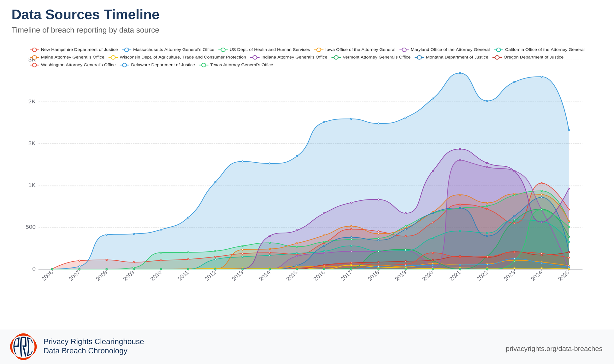614x364 pixels.
Task: Open privacyrights.org/data-breaches link
Action: (x=554, y=349)
